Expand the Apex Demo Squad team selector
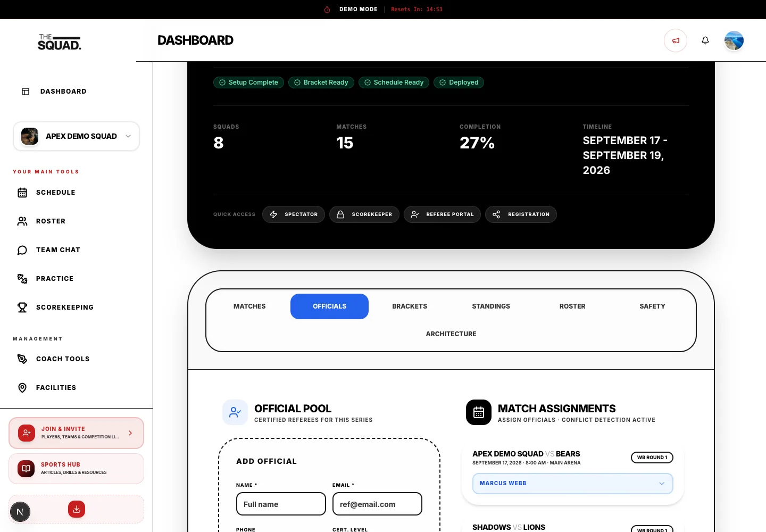This screenshot has height=532, width=766. coord(77,136)
